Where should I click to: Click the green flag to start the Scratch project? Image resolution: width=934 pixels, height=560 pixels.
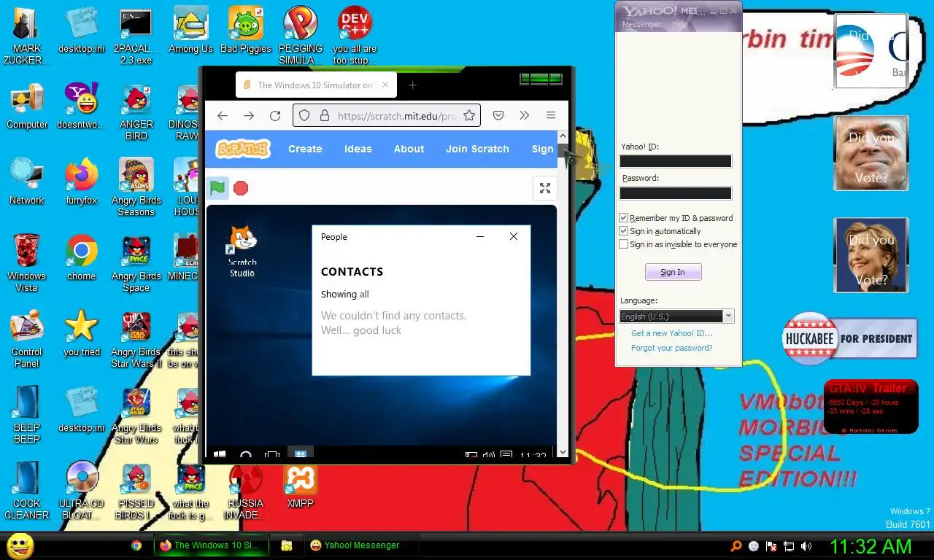tap(217, 188)
